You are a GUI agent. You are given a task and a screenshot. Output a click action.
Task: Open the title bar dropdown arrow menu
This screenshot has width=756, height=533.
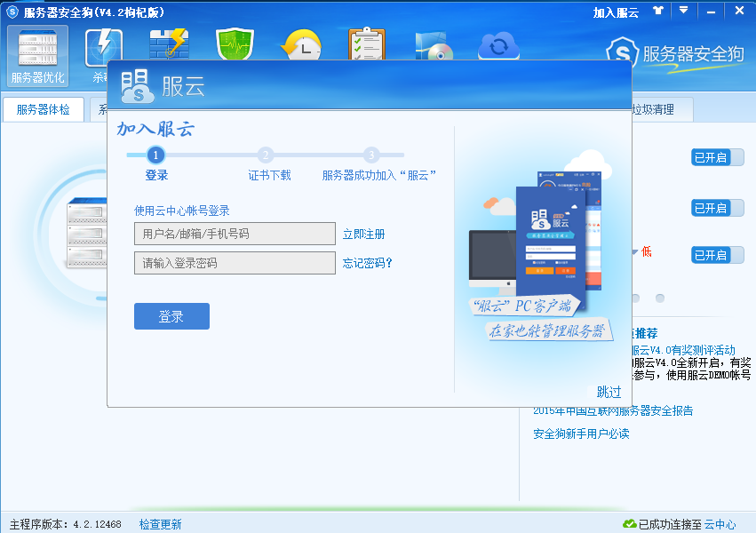tap(683, 11)
